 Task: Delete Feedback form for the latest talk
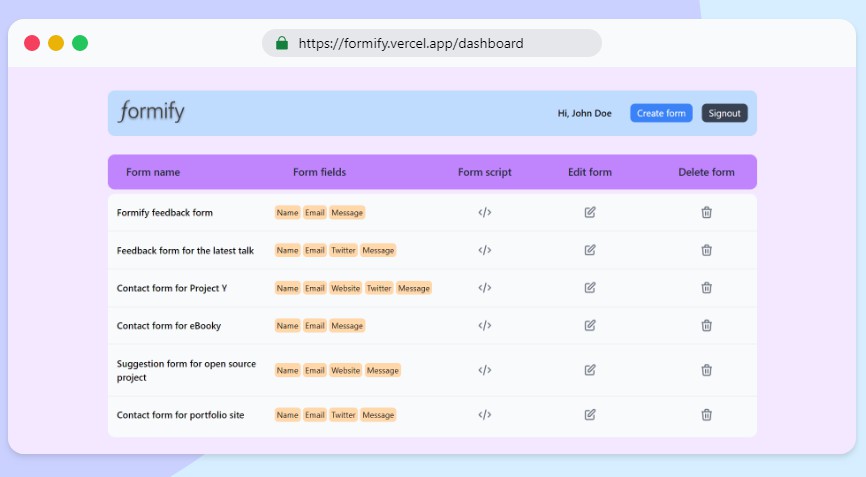(706, 250)
